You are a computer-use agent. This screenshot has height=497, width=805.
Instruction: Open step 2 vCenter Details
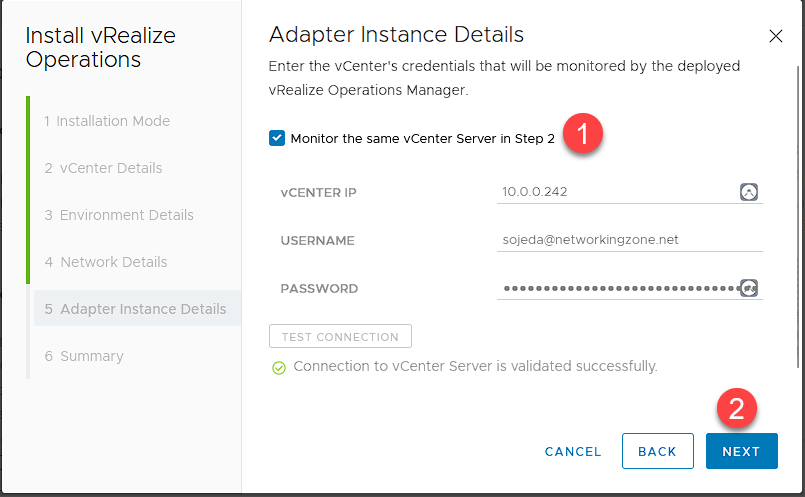(103, 168)
